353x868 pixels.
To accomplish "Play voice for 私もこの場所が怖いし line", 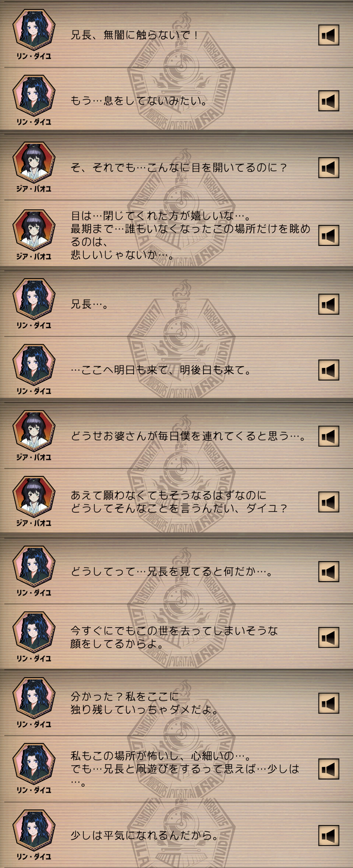I will (328, 769).
